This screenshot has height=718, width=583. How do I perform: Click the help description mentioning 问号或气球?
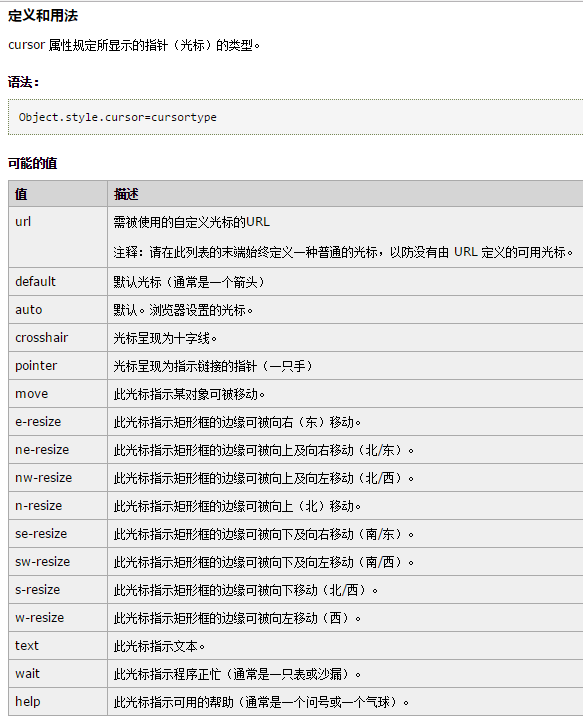(262, 702)
